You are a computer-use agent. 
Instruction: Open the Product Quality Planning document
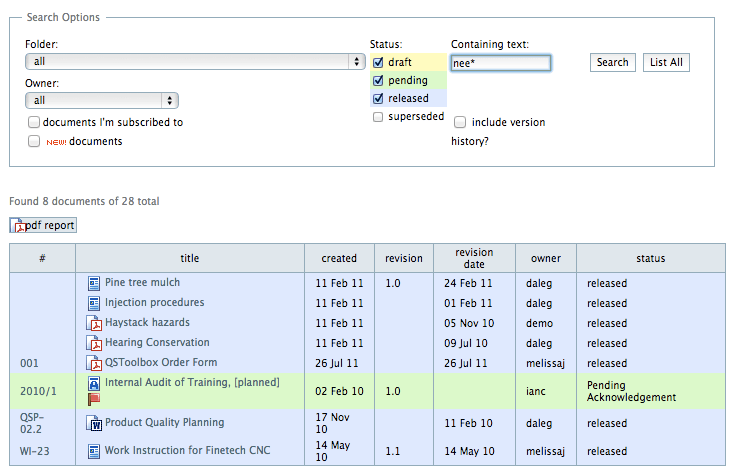tap(165, 422)
